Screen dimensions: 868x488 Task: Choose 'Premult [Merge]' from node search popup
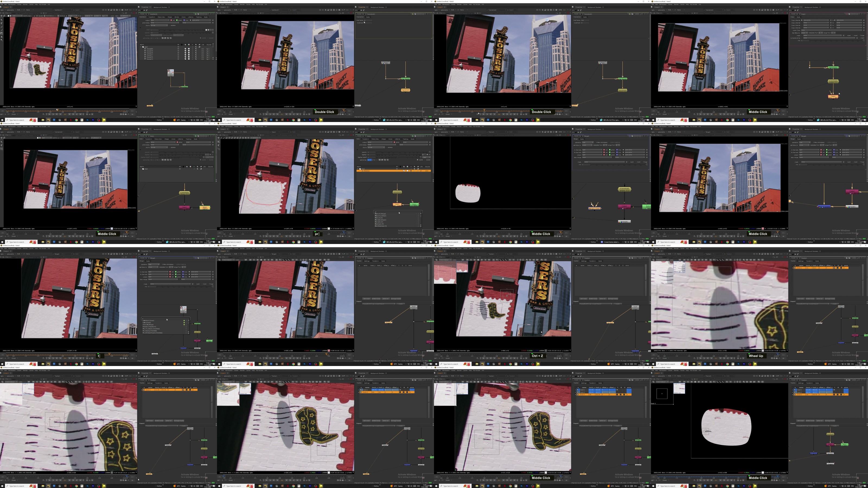(380, 214)
